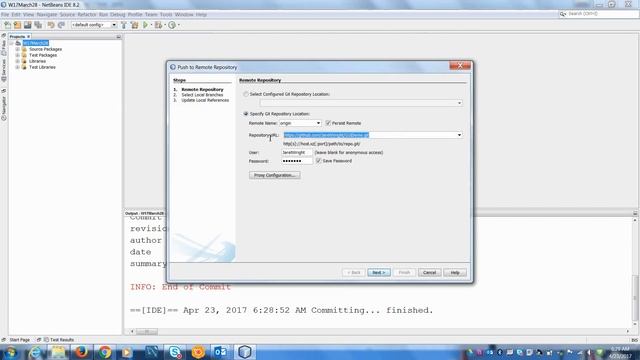Open the Files side tab
Screen dimensions: 640x360
4,48
